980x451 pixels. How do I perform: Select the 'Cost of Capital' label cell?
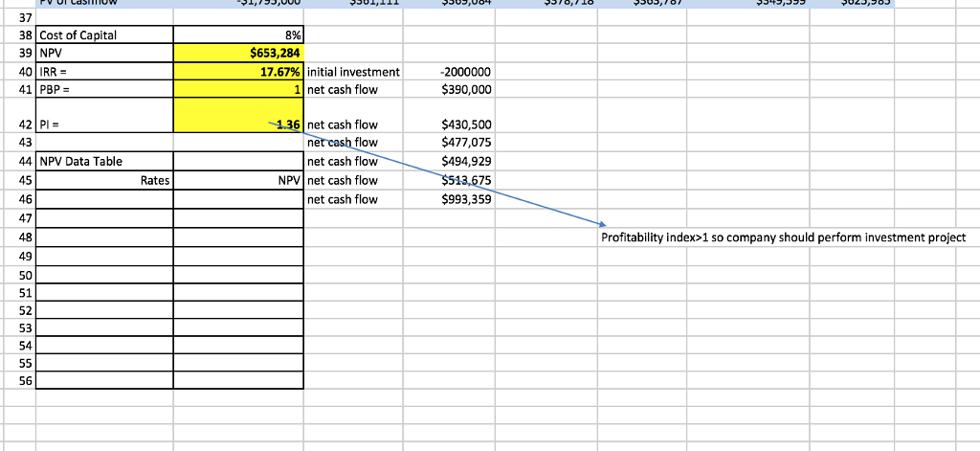(x=104, y=35)
